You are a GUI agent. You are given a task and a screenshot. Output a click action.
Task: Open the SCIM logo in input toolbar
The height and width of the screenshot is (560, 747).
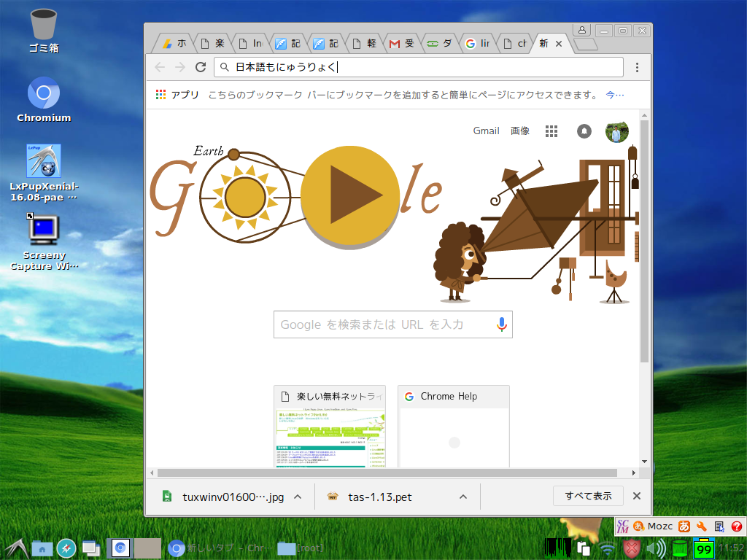[x=623, y=526]
